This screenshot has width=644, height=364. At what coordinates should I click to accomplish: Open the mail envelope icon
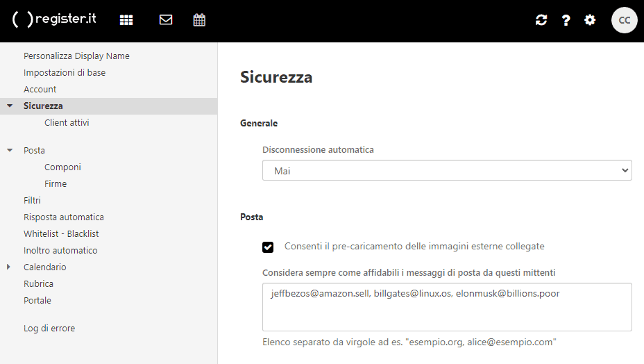166,20
